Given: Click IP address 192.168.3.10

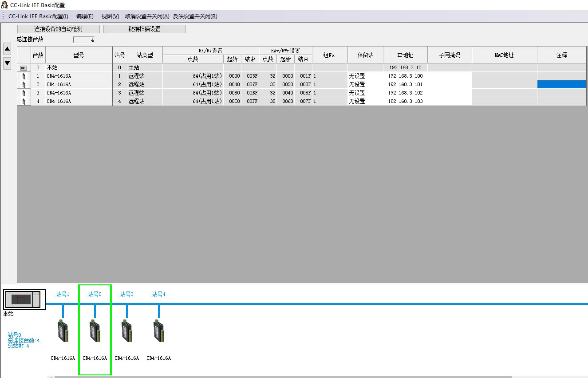Looking at the screenshot, I should [x=405, y=68].
